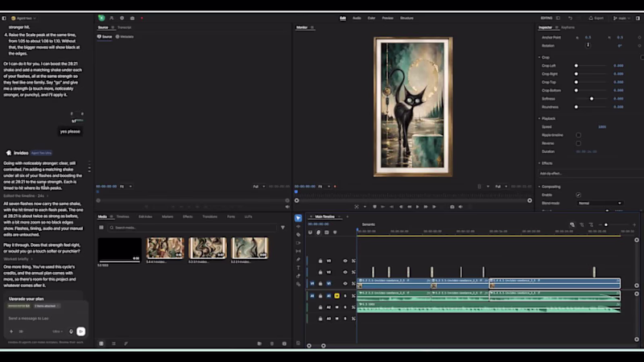Click the Monitor volume speaker icon

pyautogui.click(x=460, y=207)
